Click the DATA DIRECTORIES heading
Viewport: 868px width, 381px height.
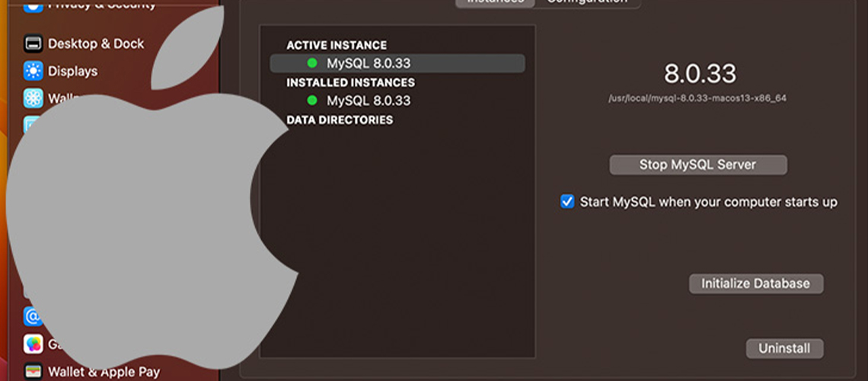point(340,120)
